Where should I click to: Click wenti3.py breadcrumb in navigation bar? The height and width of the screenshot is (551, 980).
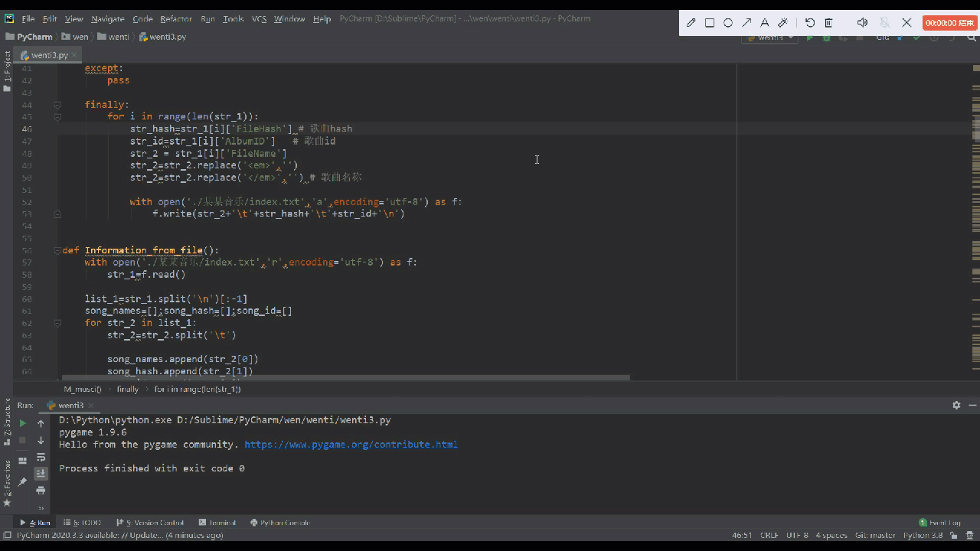click(x=163, y=37)
